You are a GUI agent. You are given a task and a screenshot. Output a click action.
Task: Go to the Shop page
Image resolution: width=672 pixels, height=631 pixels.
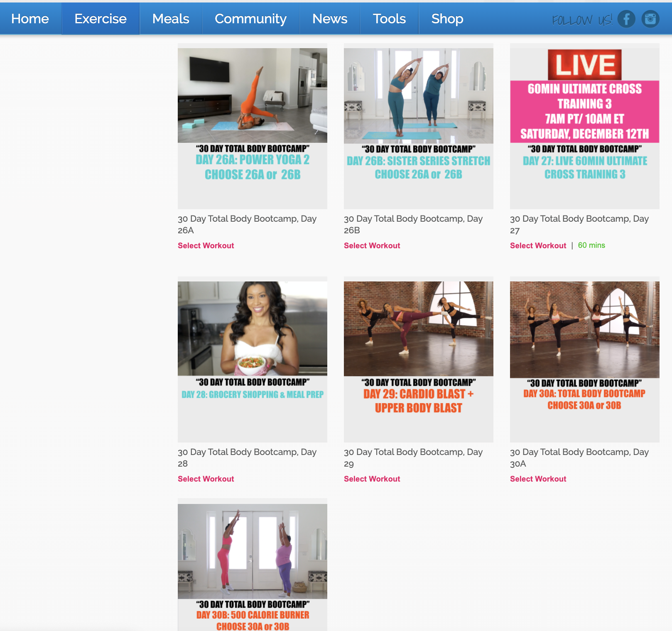(x=447, y=19)
